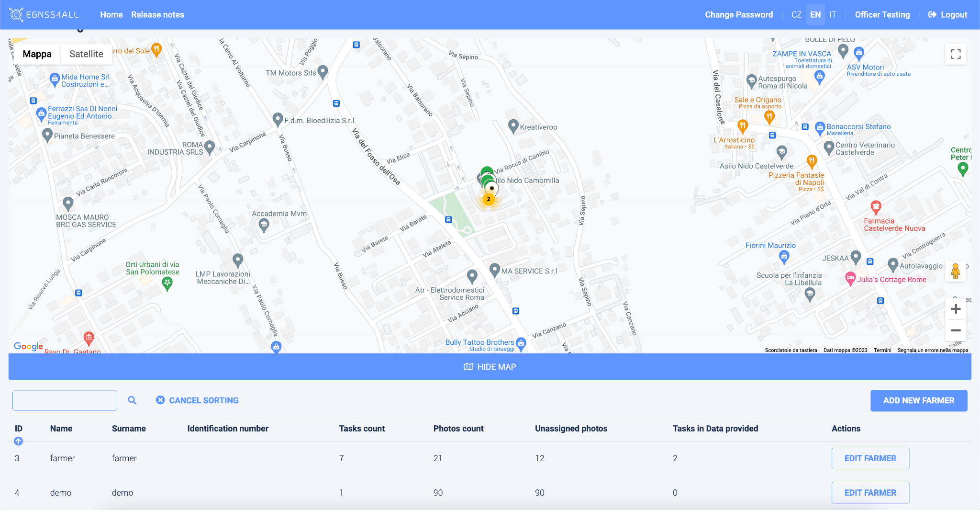Click the LMP Lavorazioni Meccaniche pin

pyautogui.click(x=238, y=260)
